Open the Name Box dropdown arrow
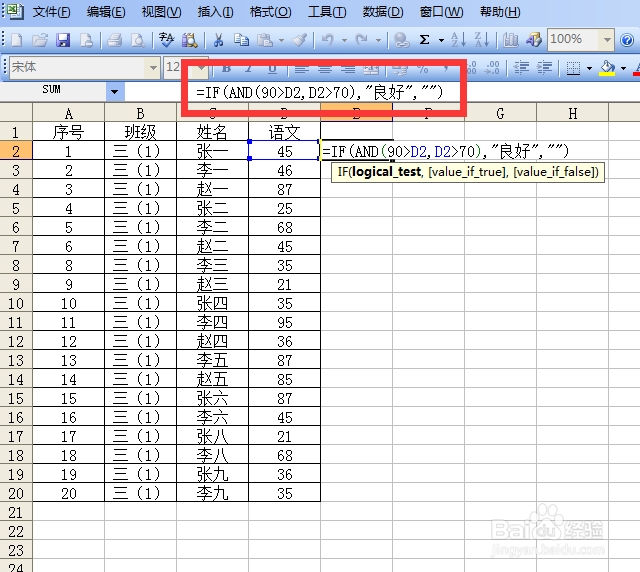This screenshot has height=572, width=640. pyautogui.click(x=115, y=92)
